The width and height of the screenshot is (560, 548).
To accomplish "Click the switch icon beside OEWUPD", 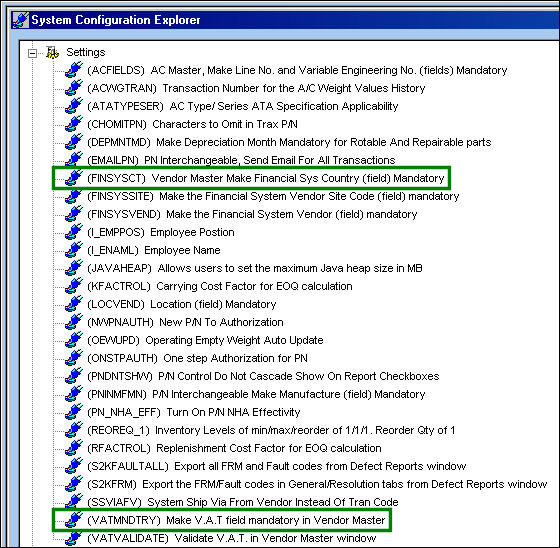I will 74,340.
